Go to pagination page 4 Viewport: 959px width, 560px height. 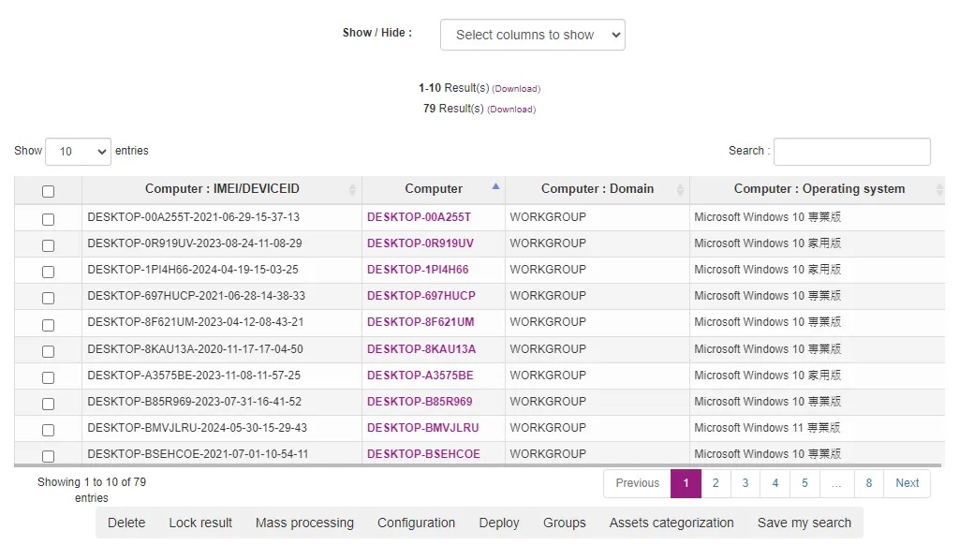[x=775, y=483]
